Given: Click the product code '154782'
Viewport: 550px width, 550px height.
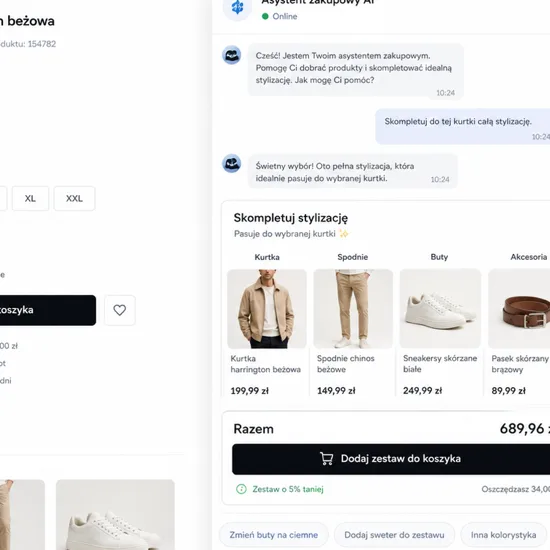Looking at the screenshot, I should coord(42,44).
